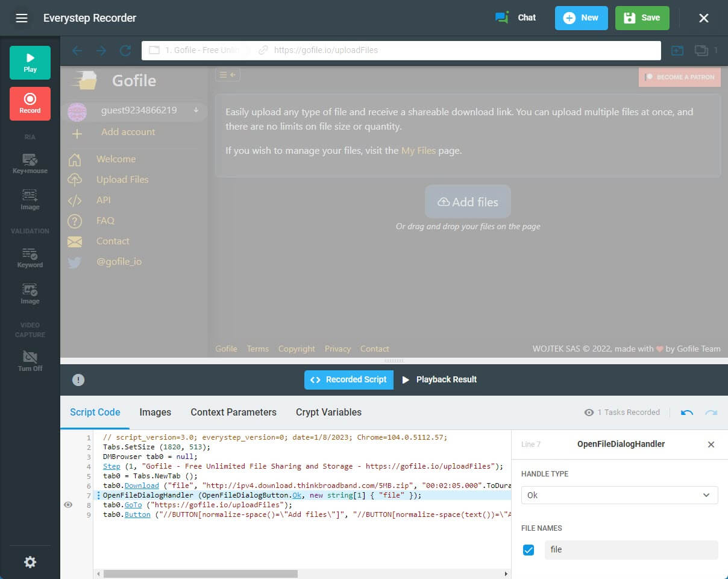This screenshot has height=579, width=728.
Task: Click the Key+mouse RIA icon
Action: click(x=30, y=163)
